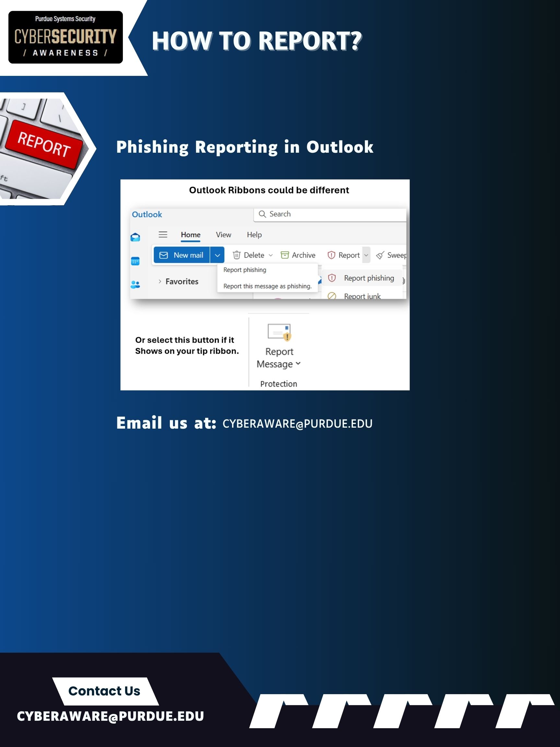
Task: Open the Calendar sidebar icon
Action: pos(135,261)
